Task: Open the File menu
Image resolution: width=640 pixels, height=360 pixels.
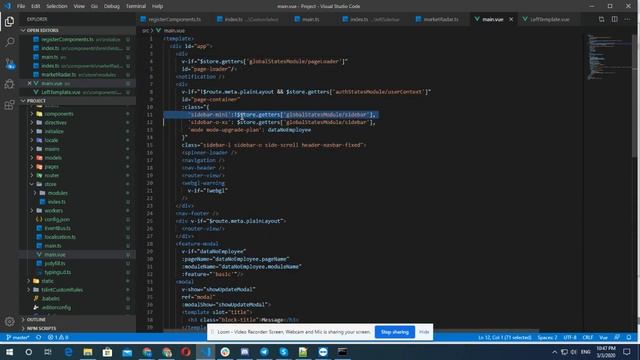Action: [21, 6]
